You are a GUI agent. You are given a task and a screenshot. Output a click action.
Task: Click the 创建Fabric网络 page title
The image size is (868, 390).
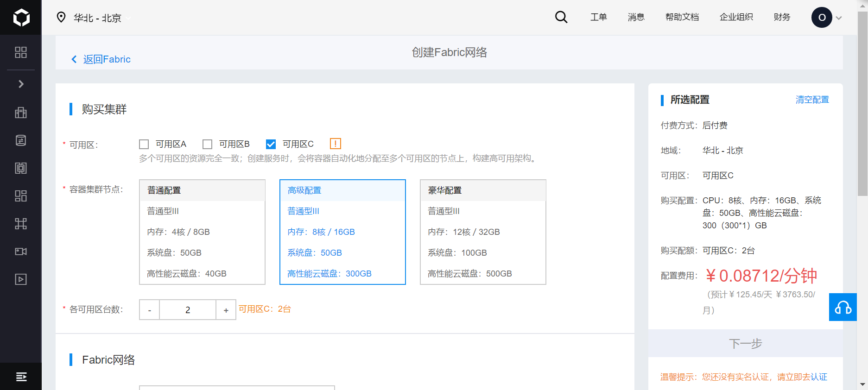pyautogui.click(x=450, y=52)
